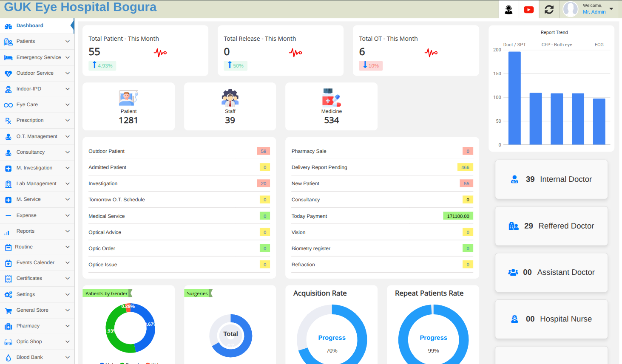The height and width of the screenshot is (364, 622).
Task: Click the refresh icon in header
Action: [x=549, y=9]
